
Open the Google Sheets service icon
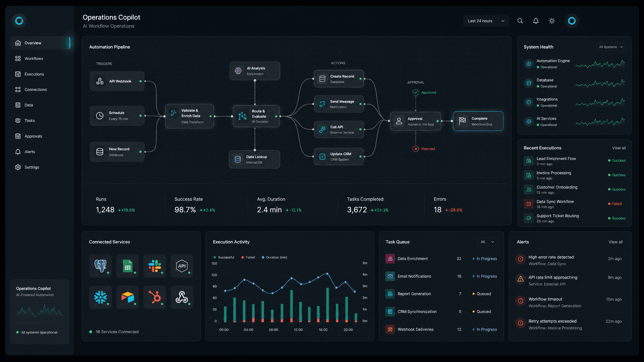point(127,266)
